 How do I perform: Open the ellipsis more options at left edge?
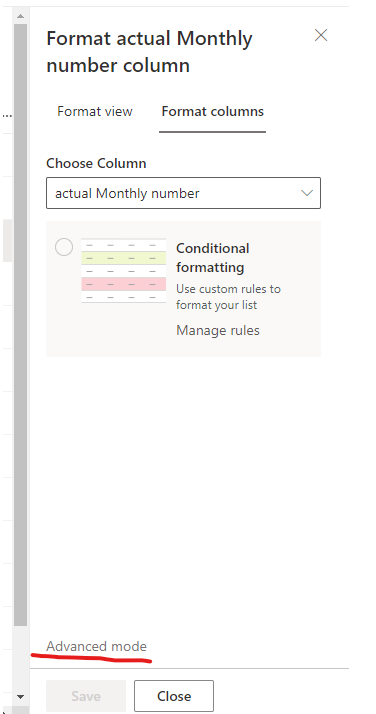click(7, 115)
